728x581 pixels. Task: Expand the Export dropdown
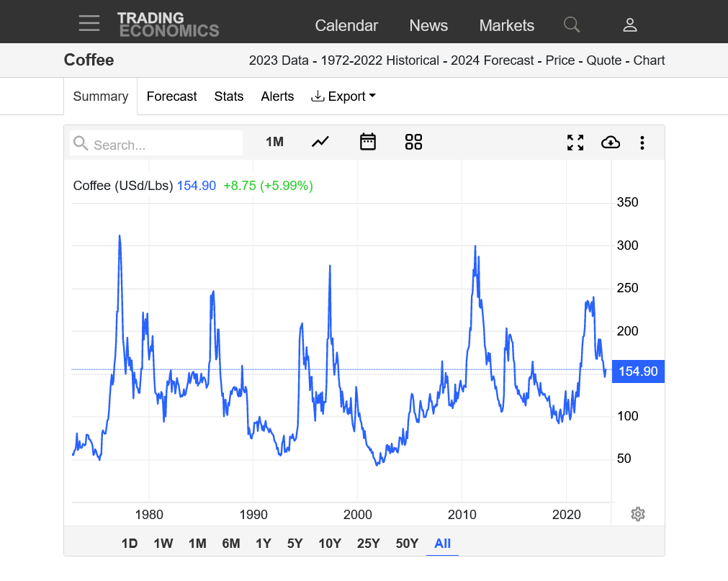[x=343, y=96]
